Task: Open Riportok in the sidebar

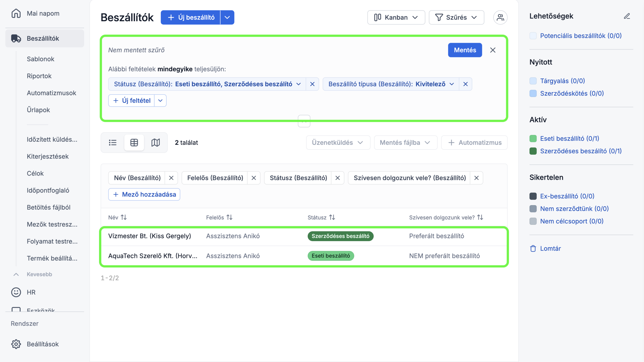Action: 39,76
